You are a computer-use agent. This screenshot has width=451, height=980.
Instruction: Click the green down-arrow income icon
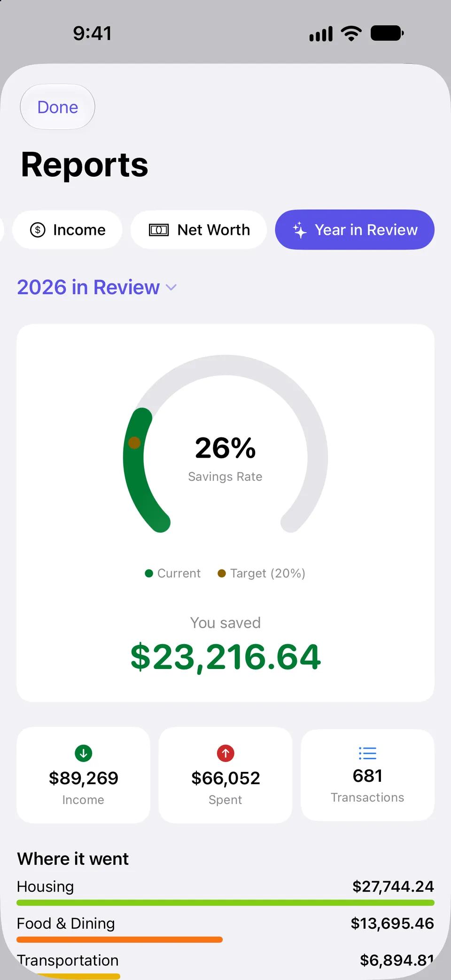(84, 754)
